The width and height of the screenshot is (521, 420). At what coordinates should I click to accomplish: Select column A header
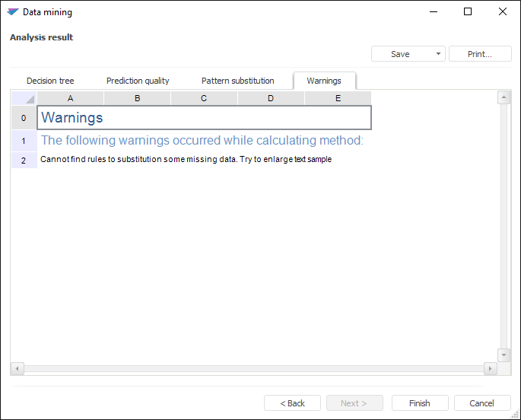(x=71, y=98)
